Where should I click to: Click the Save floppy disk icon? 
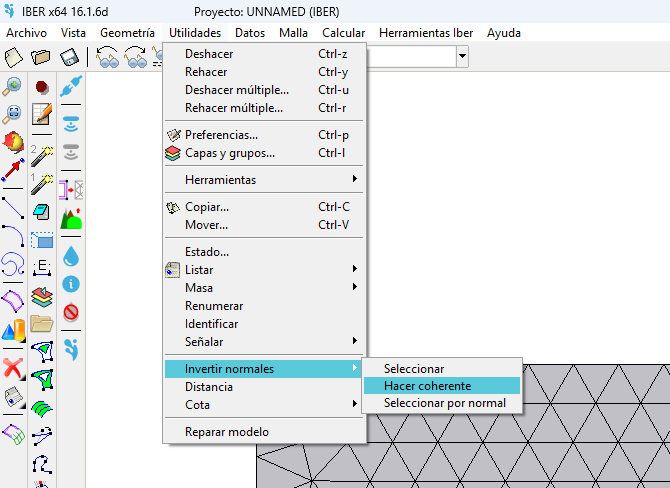[x=69, y=57]
